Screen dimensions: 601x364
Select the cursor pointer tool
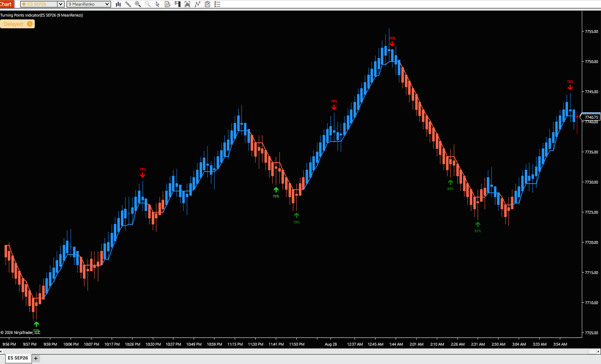[x=157, y=4]
